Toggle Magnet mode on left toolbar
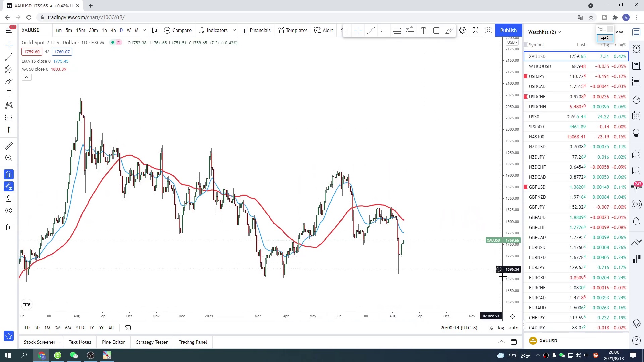The image size is (644, 362). click(9, 174)
